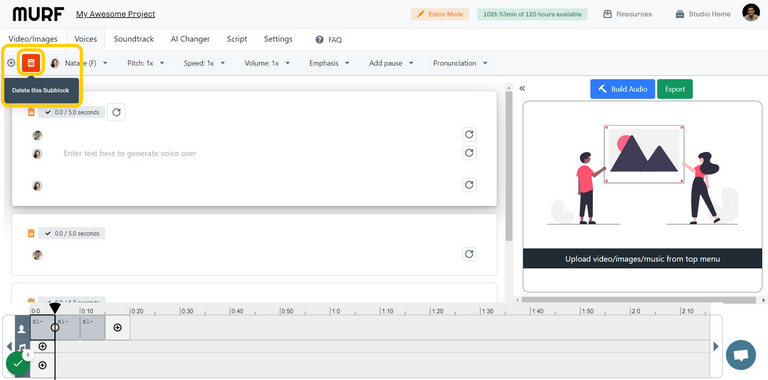Open the Pronunciation dropdown
The height and width of the screenshot is (380, 768).
coord(460,63)
